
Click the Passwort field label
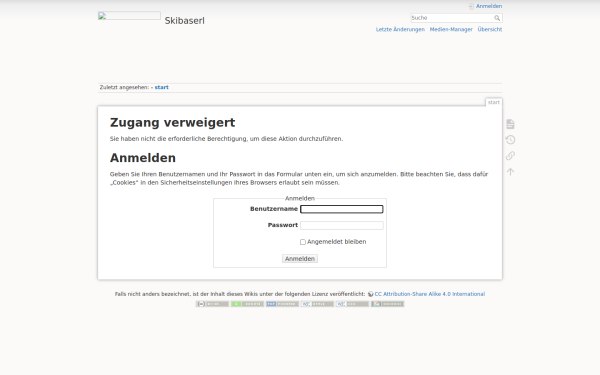[283, 225]
